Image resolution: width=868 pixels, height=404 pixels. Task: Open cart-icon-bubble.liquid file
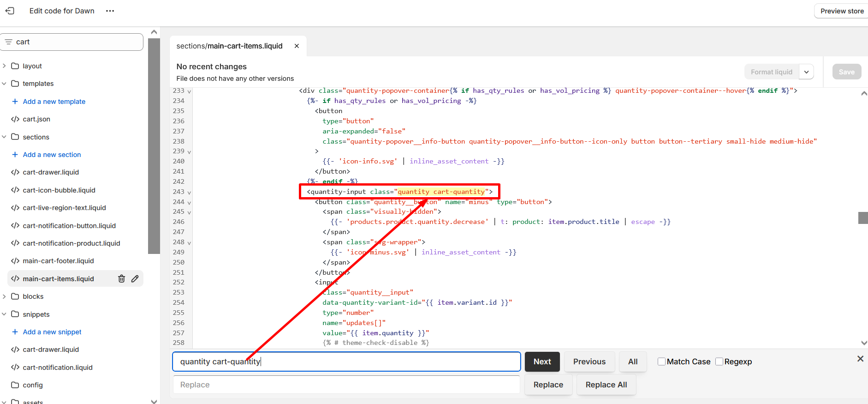click(x=59, y=190)
